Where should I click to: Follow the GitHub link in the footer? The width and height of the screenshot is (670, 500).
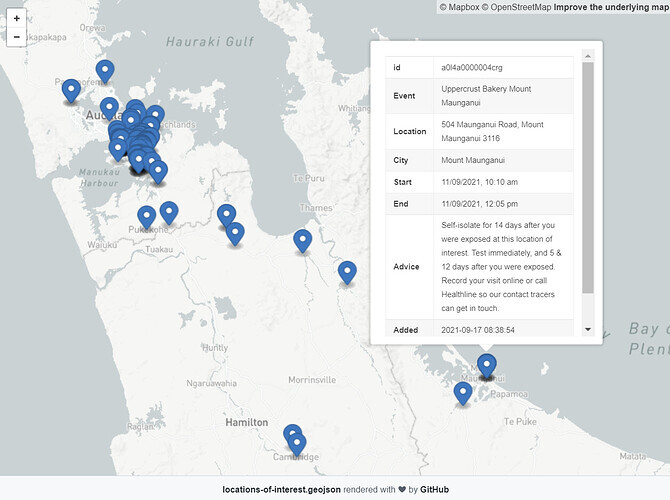pyautogui.click(x=434, y=489)
